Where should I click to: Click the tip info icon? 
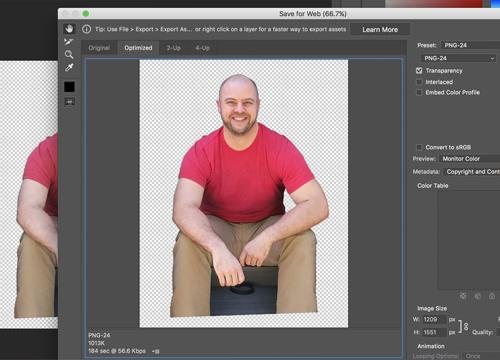click(86, 29)
